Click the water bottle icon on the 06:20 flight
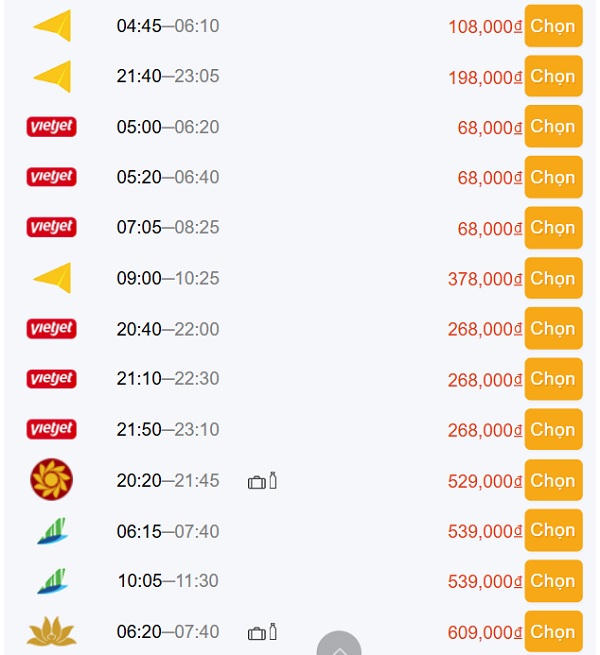 click(x=273, y=632)
